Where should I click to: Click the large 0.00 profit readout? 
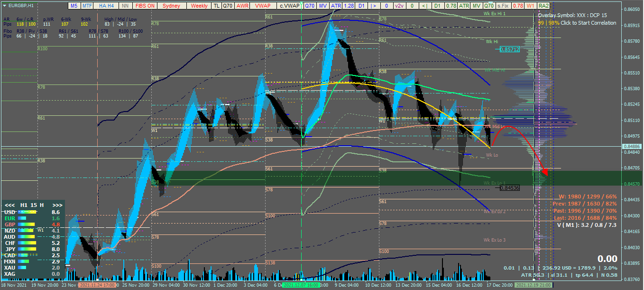pos(607,259)
